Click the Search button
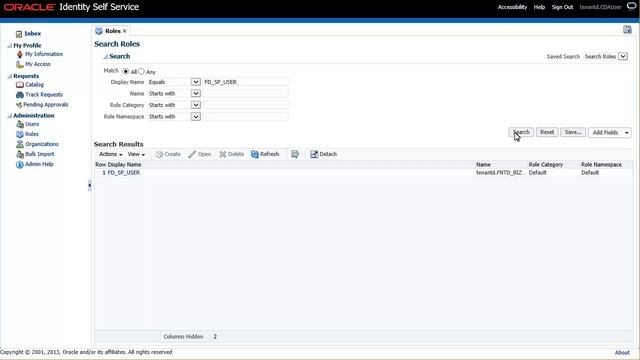Image resolution: width=640 pixels, height=360 pixels. [x=521, y=132]
